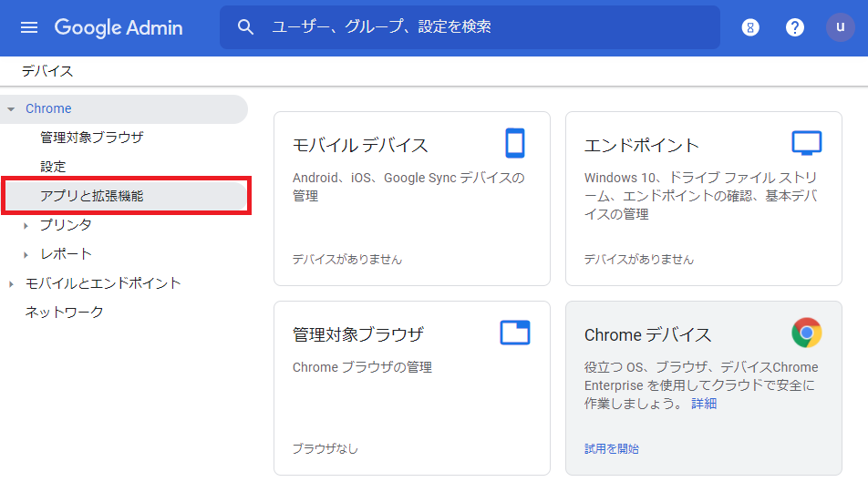Click the ブラウザなし status text

(325, 449)
